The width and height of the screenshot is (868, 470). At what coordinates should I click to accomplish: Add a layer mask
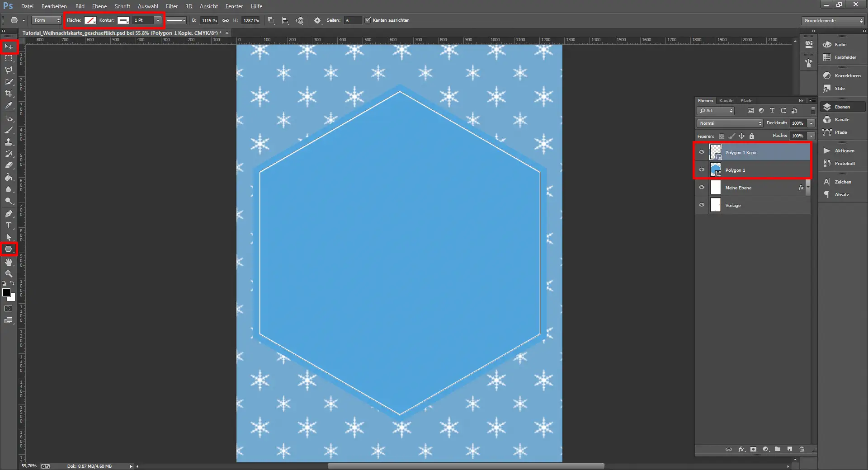(753, 449)
